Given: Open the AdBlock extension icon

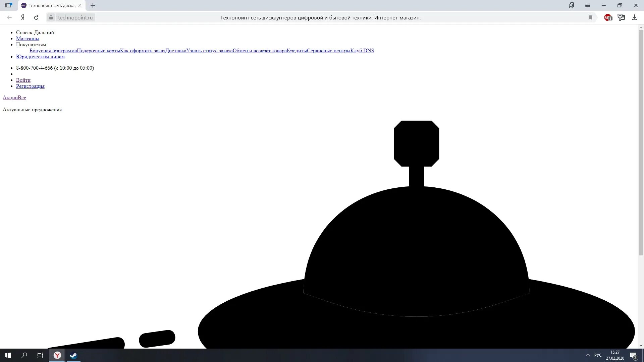Looking at the screenshot, I should click(608, 17).
